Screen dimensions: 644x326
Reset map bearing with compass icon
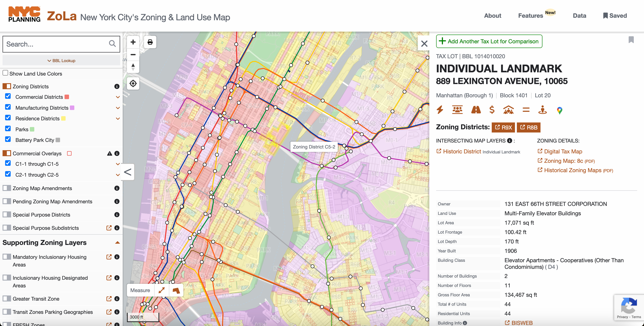(x=133, y=67)
